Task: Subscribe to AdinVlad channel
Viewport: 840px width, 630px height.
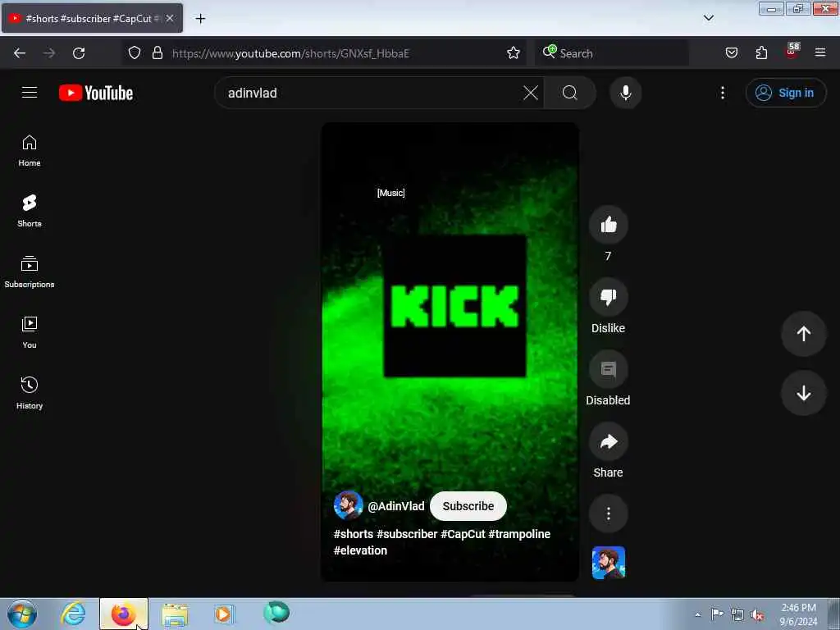Action: click(x=468, y=506)
